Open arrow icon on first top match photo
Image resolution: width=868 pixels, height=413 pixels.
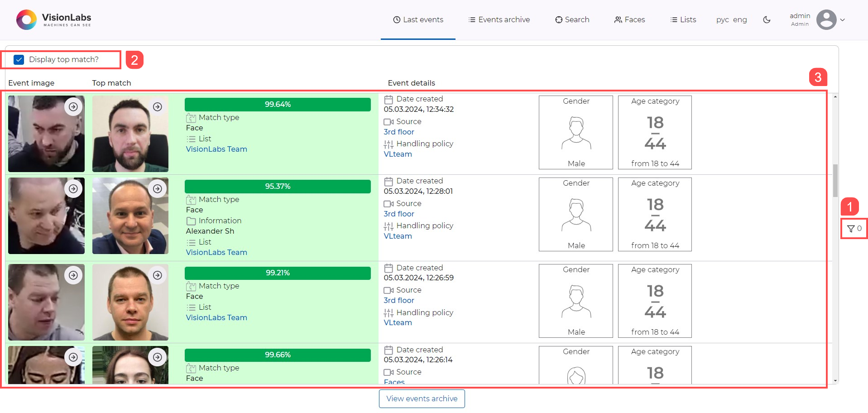[158, 107]
